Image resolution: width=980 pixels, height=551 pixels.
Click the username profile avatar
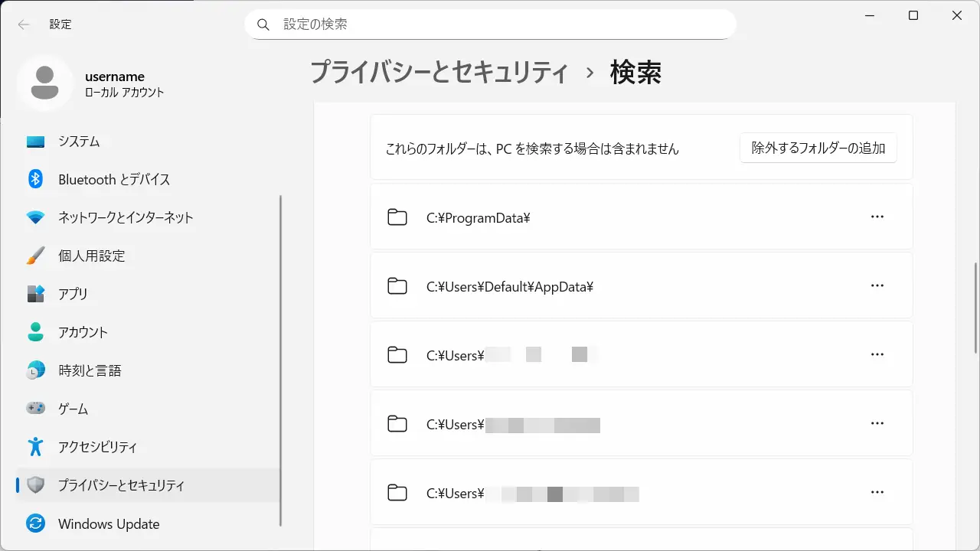45,83
